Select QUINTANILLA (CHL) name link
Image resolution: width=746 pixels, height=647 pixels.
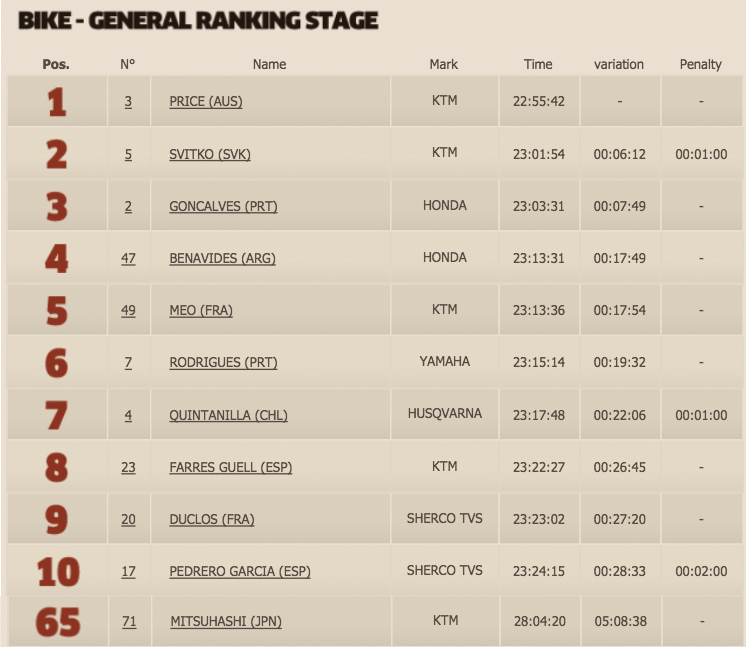228,415
